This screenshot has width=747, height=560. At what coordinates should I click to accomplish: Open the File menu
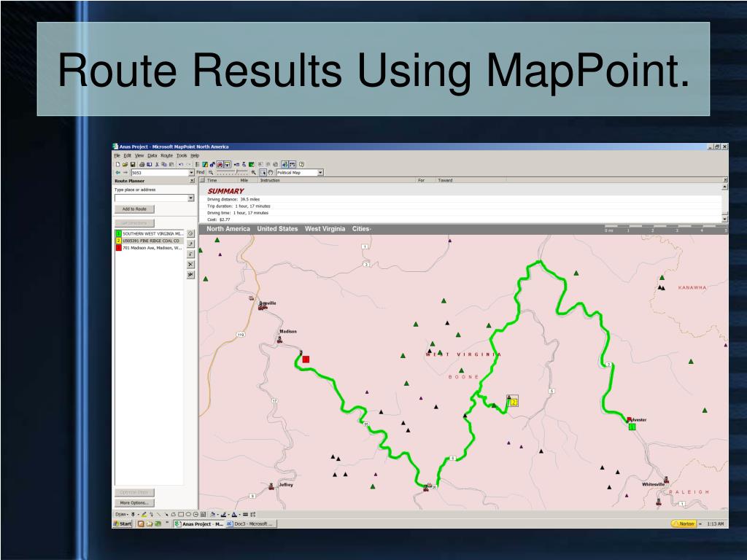[117, 155]
